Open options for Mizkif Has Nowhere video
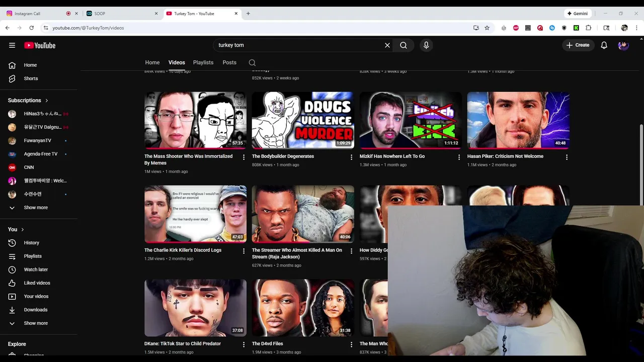 459,157
